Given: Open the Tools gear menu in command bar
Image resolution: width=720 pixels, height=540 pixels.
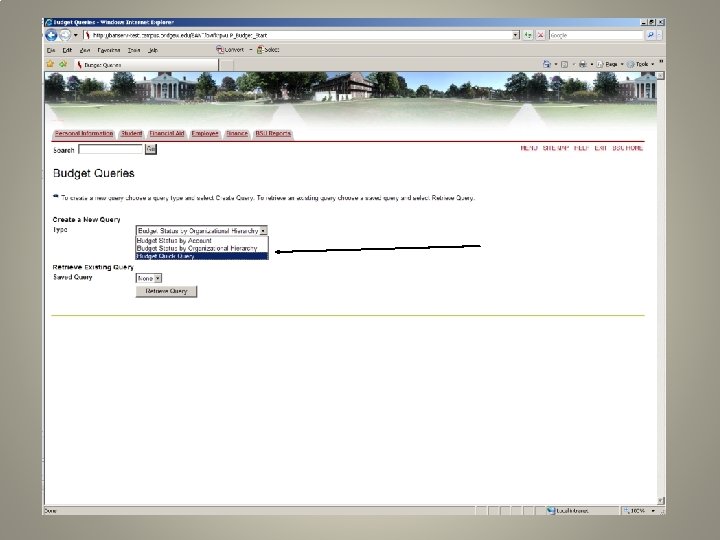Looking at the screenshot, I should coord(640,64).
